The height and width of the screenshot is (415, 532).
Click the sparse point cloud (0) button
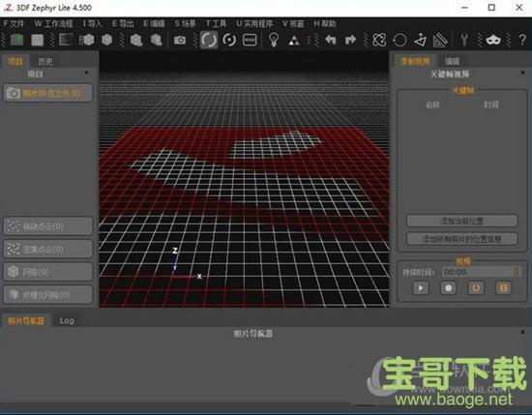[x=47, y=226]
